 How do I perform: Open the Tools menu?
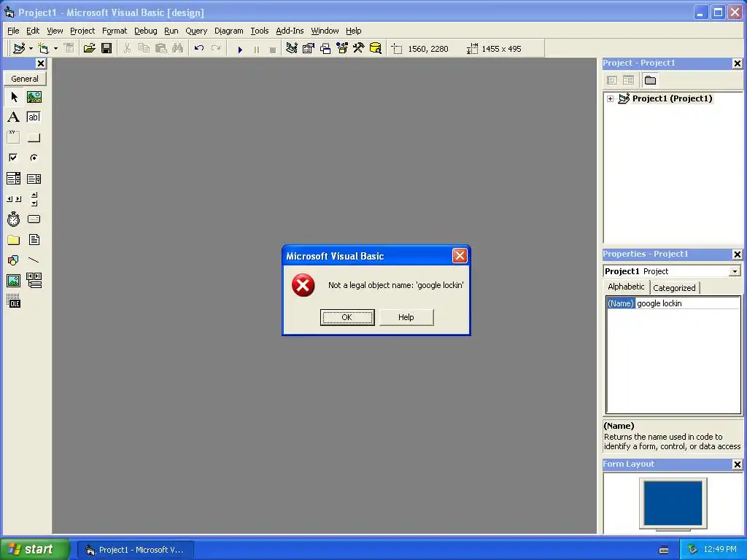pyautogui.click(x=260, y=31)
